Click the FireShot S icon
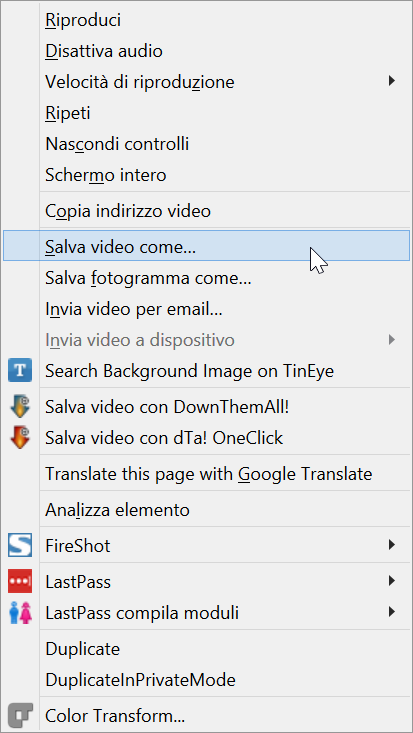The image size is (413, 733). tap(20, 545)
